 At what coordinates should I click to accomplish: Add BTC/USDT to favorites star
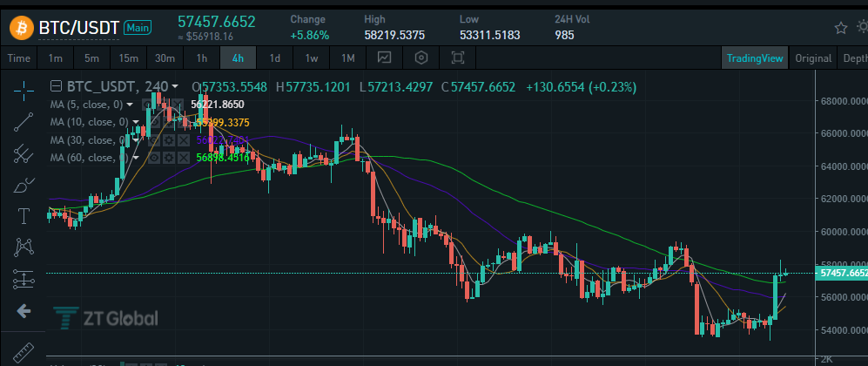(x=841, y=28)
